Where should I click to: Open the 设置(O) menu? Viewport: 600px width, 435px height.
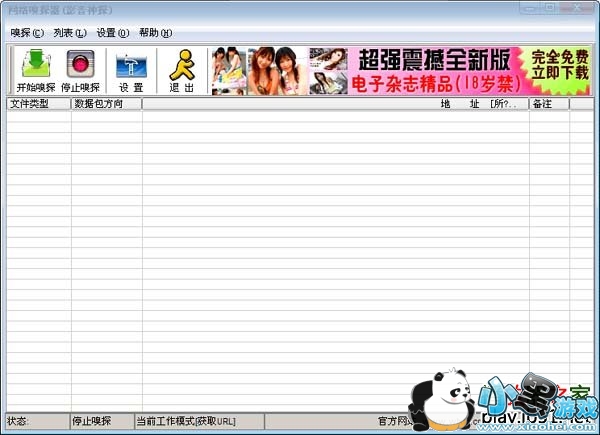[113, 33]
